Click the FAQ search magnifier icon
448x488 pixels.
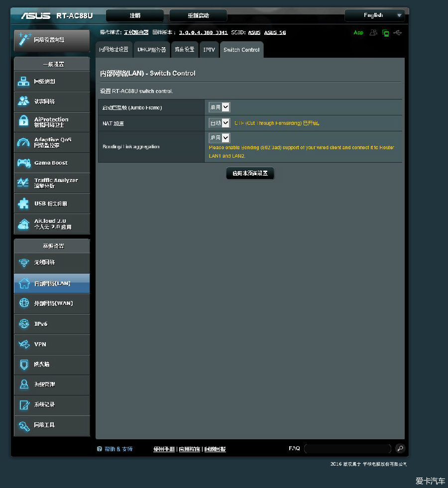click(x=400, y=448)
